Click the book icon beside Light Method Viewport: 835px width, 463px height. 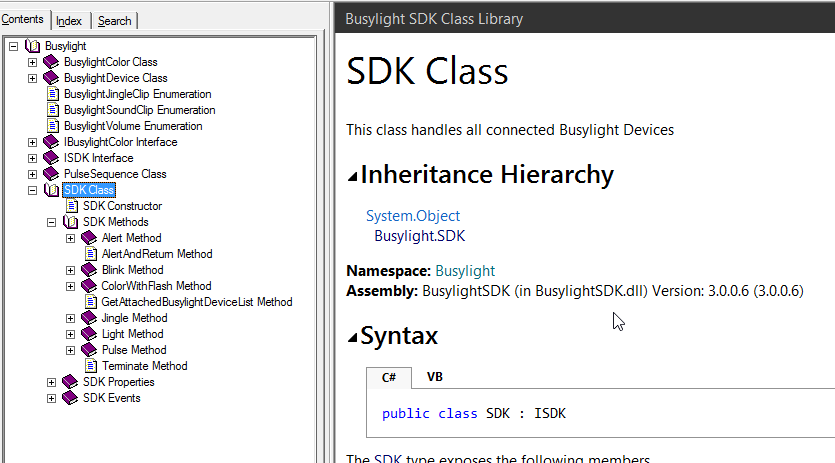89,334
